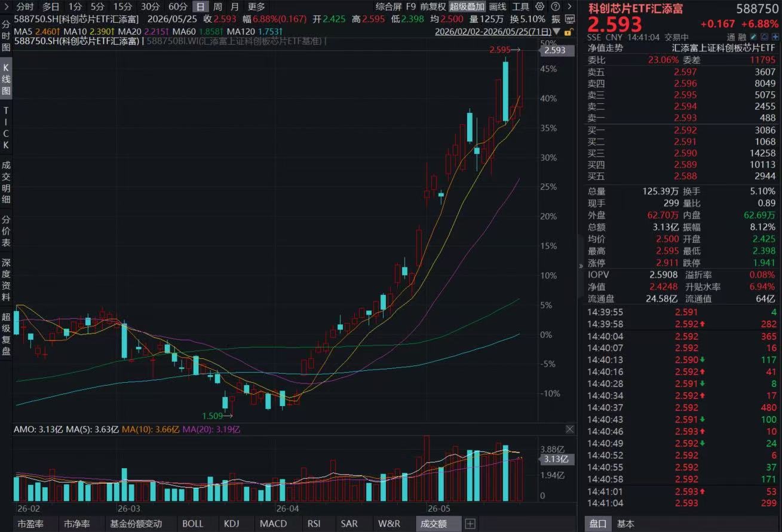Screen dimensions: 782x532
Task: Select the 多日 period
Action: (x=51, y=7)
